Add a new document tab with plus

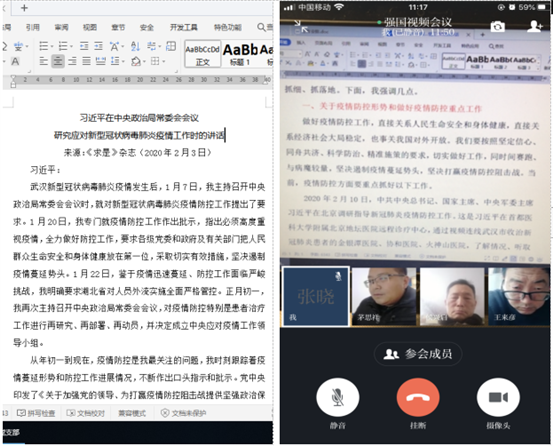pos(24,8)
